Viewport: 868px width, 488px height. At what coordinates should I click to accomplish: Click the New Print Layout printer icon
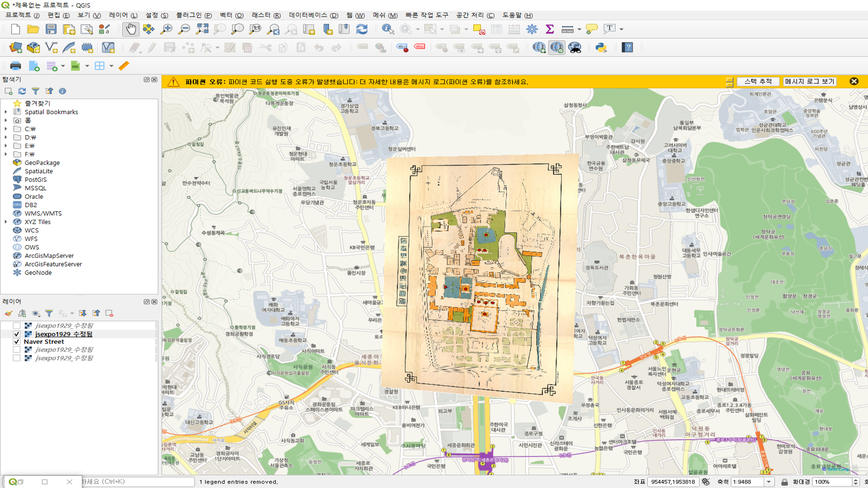pyautogui.click(x=15, y=66)
